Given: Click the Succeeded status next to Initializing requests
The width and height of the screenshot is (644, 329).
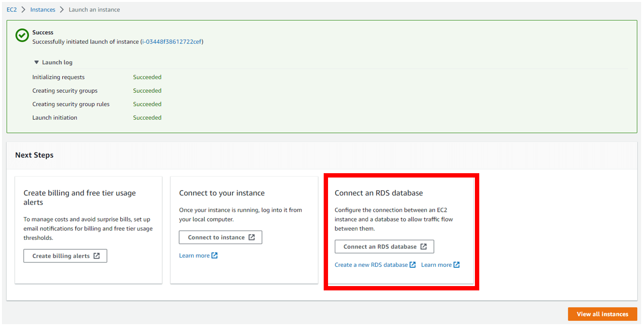Looking at the screenshot, I should pyautogui.click(x=147, y=77).
